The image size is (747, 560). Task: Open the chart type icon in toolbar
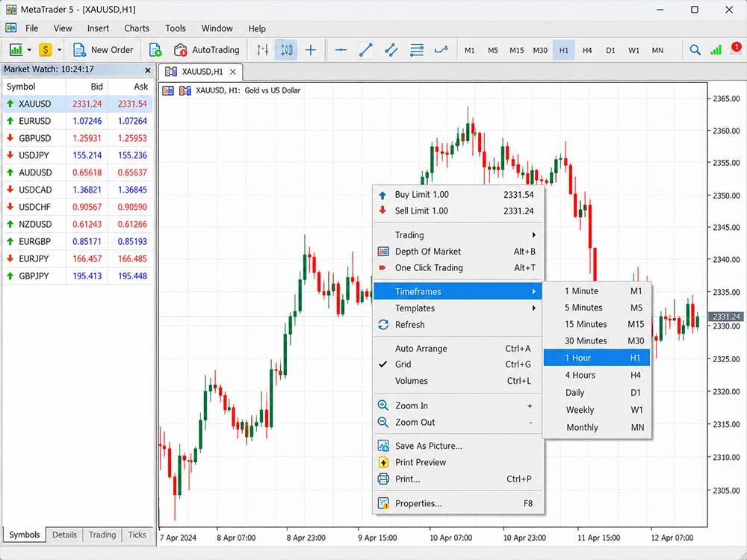16,50
